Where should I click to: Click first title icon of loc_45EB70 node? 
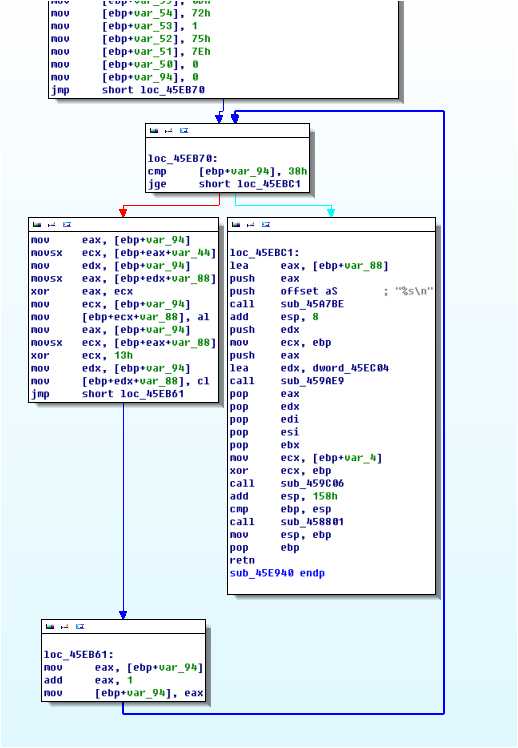[154, 131]
